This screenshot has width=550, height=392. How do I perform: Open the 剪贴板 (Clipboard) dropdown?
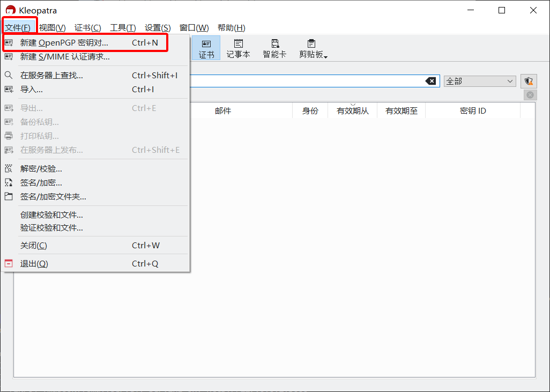pos(313,48)
